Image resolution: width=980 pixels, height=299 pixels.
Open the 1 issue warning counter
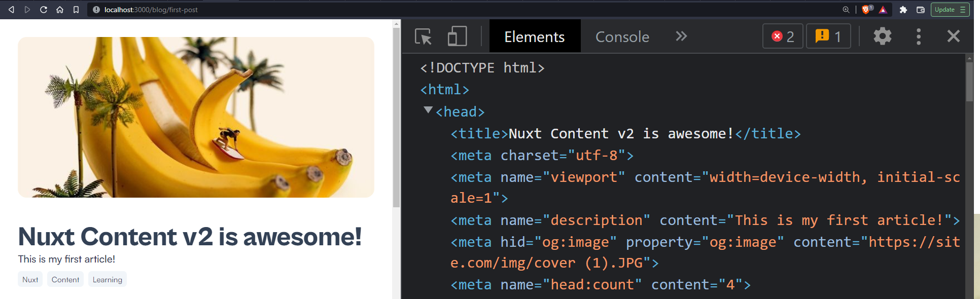[828, 36]
